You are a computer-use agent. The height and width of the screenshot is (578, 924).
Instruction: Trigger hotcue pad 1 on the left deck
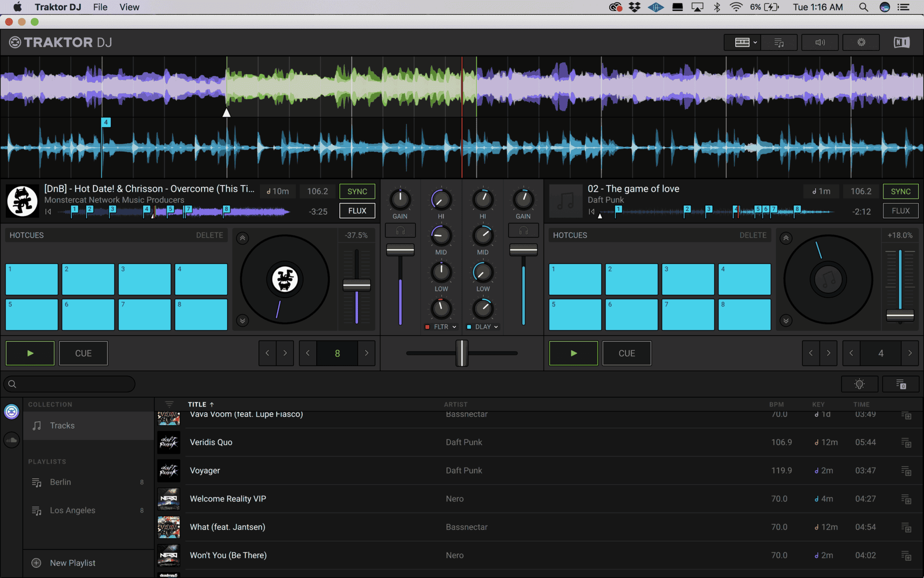pos(32,279)
